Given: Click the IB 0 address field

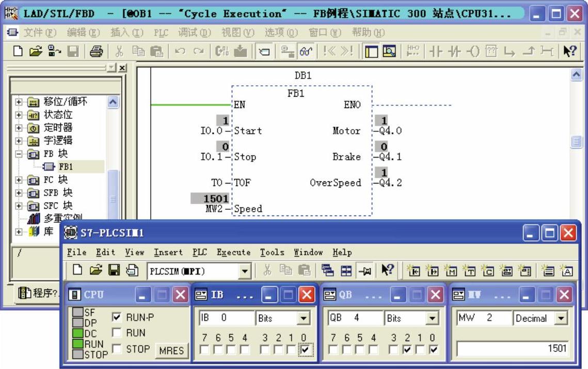Looking at the screenshot, I should click(x=227, y=318).
